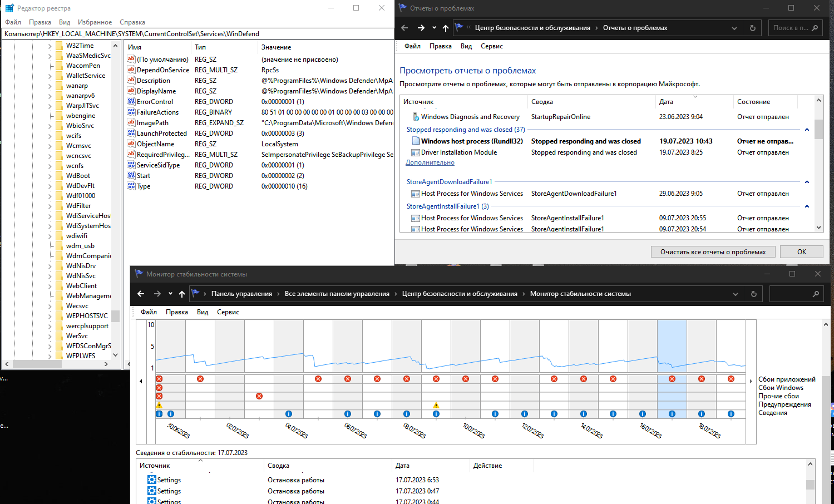The width and height of the screenshot is (834, 504).
Task: Select the FailureActions binary value icon
Action: [131, 112]
